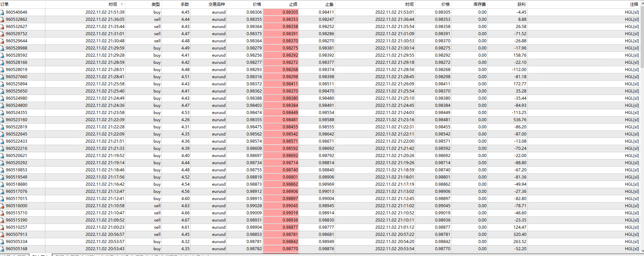Click the 时间 header beside 止盈
The image size is (644, 256).
coord(375,4)
